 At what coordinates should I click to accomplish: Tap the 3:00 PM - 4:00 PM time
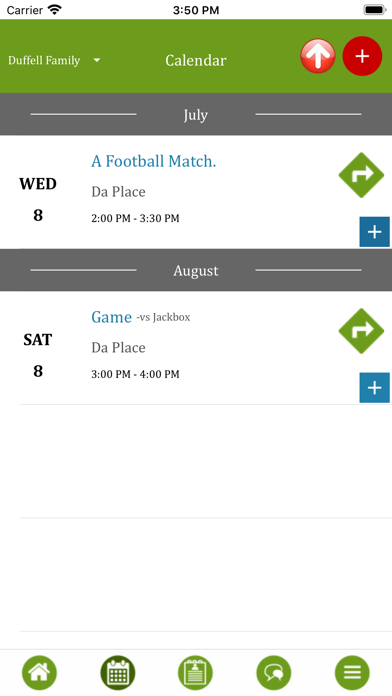pos(135,374)
